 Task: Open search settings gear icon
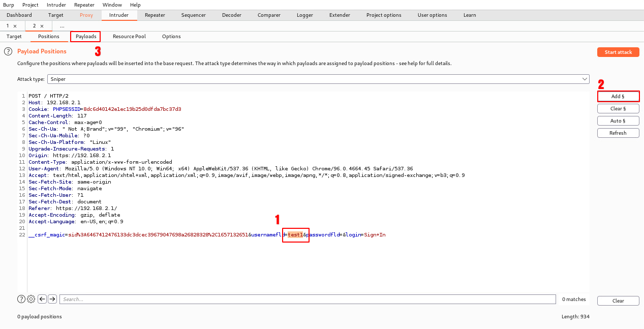coord(31,299)
